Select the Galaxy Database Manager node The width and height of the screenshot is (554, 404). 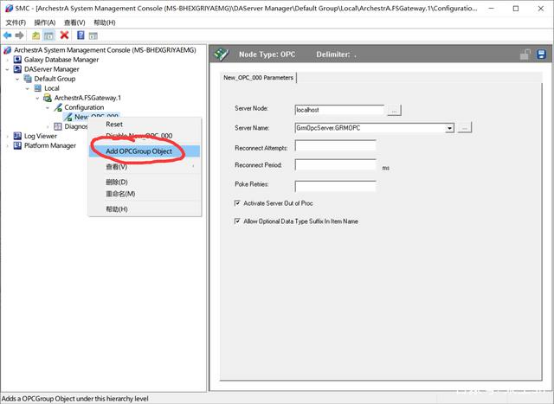pos(61,59)
